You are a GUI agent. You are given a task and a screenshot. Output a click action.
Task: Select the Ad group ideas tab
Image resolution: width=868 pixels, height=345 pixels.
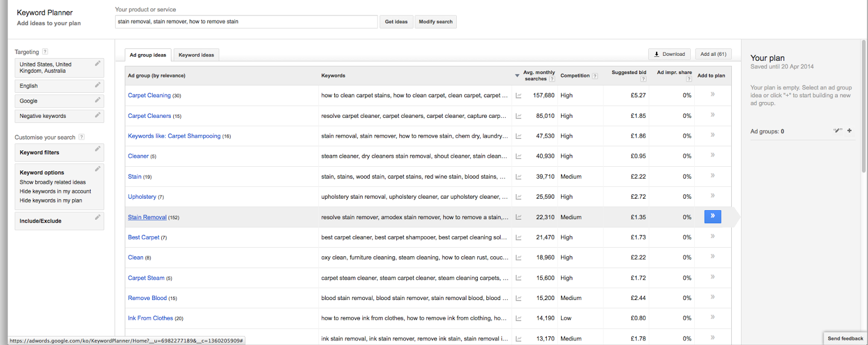pyautogui.click(x=148, y=55)
